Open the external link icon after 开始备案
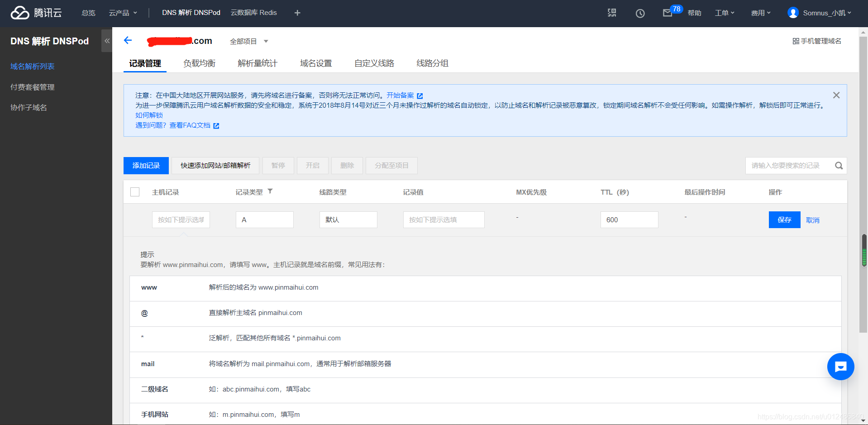868x425 pixels. pos(420,96)
